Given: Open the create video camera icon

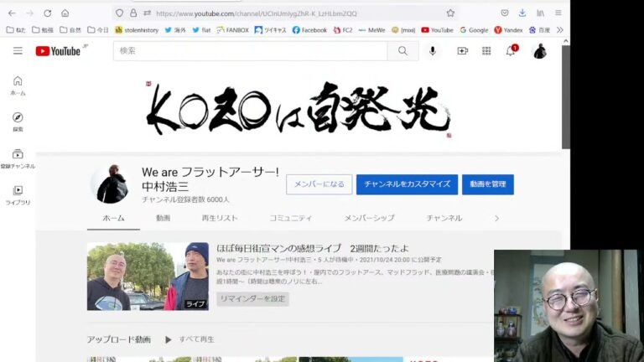Looking at the screenshot, I should [x=463, y=51].
